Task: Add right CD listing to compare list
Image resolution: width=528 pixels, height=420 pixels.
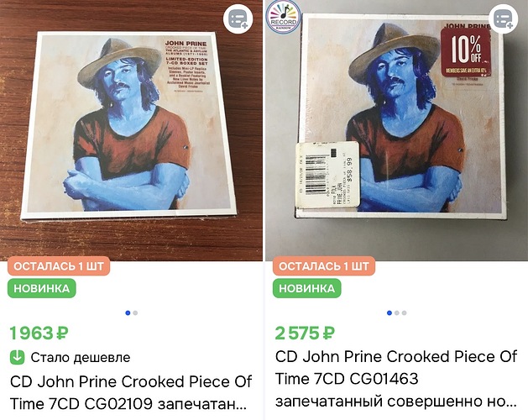Action: pyautogui.click(x=504, y=18)
